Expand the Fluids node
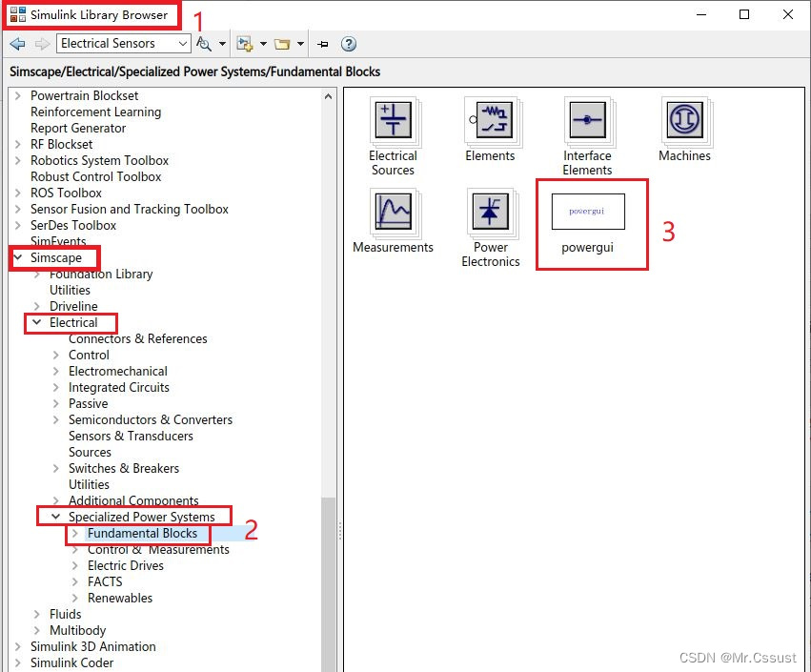The height and width of the screenshot is (672, 811). click(37, 614)
